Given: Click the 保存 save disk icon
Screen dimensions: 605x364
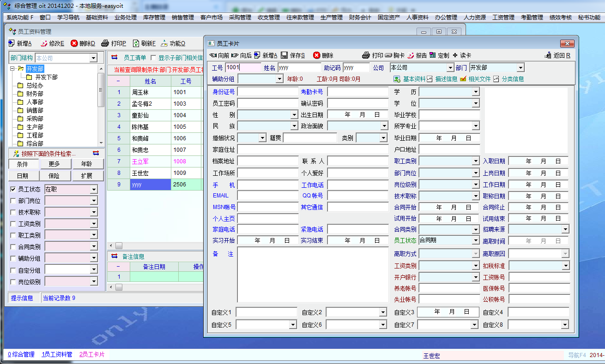Looking at the screenshot, I should pos(284,55).
